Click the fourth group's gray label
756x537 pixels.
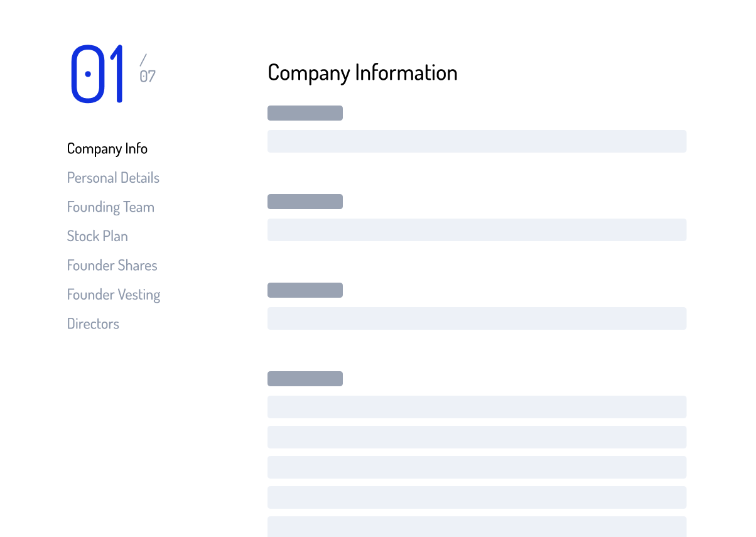click(305, 379)
